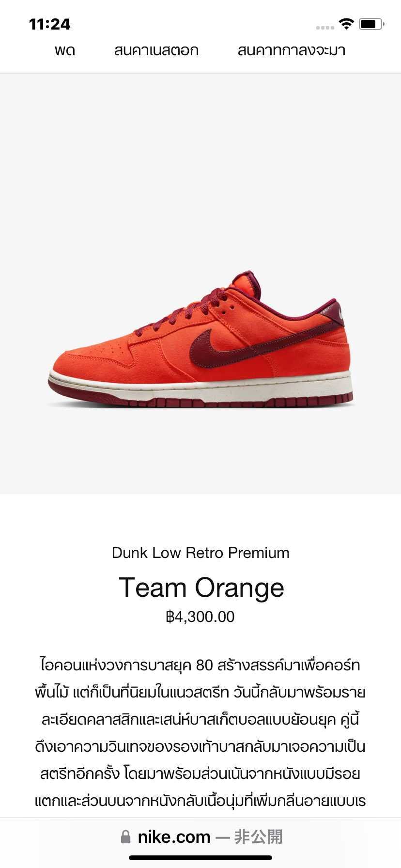401x868 pixels.
Task: Open the first tab labeled พด
Action: 65,50
